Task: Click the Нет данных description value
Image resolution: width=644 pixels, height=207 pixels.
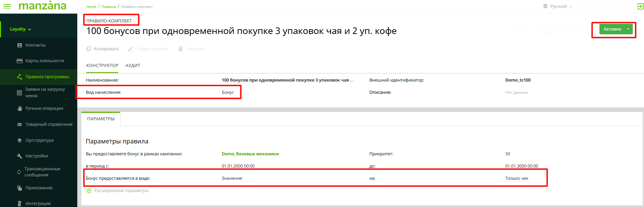Action: 517,92
